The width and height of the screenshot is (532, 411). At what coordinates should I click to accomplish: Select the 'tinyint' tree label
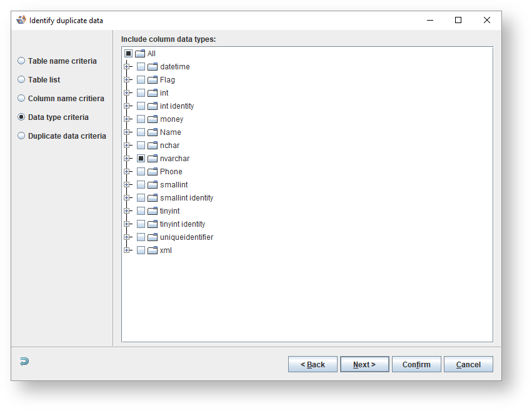coord(169,211)
